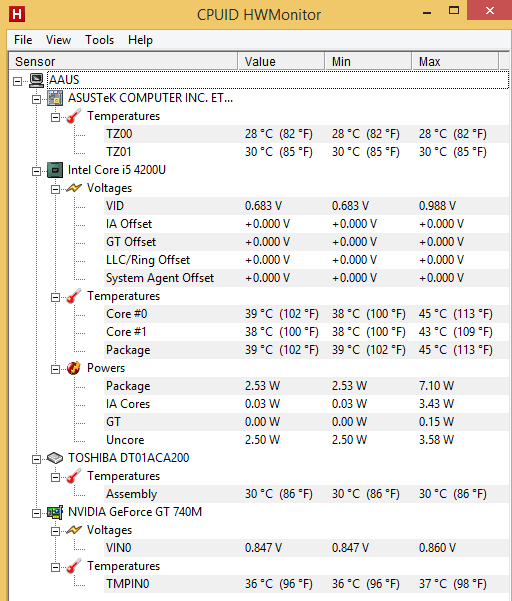Select the TZ01 temperature row

pyautogui.click(x=306, y=152)
